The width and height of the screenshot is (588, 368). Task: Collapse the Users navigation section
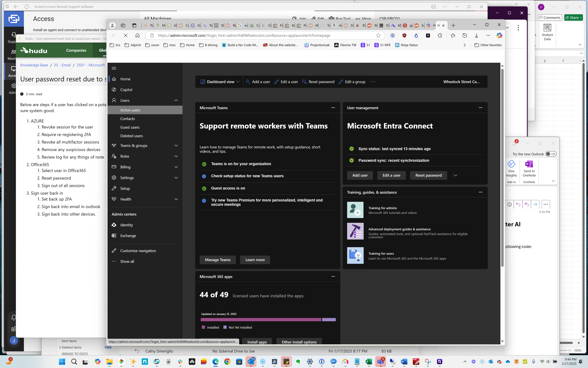pyautogui.click(x=176, y=100)
